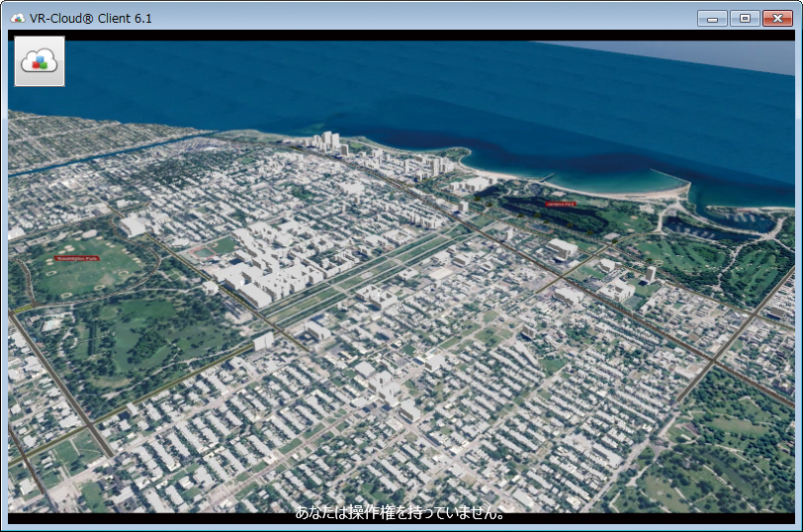Screen dimensions: 803x532
Task: Click the Japanese no-control-rights status message
Action: (401, 513)
